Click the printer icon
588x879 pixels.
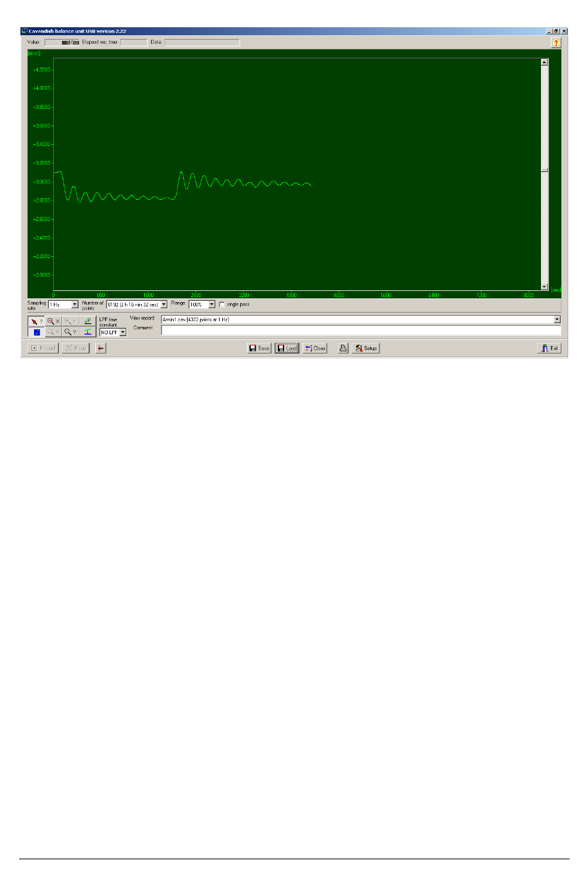343,349
